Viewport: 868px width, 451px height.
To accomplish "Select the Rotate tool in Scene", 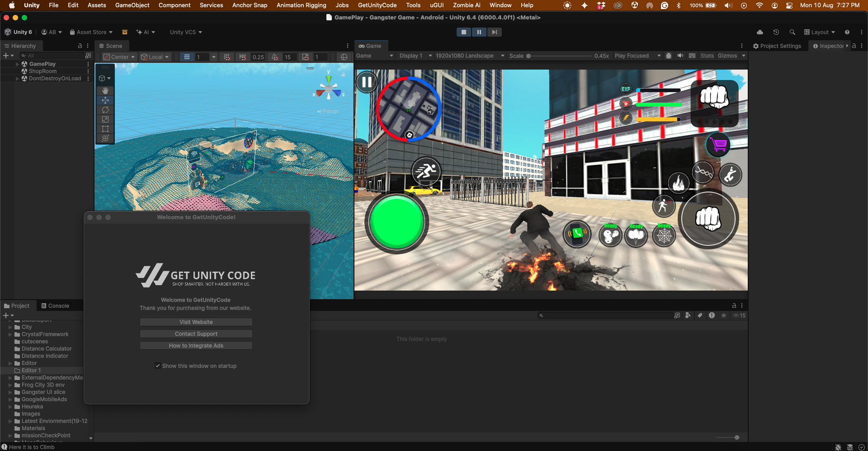I will pos(105,110).
